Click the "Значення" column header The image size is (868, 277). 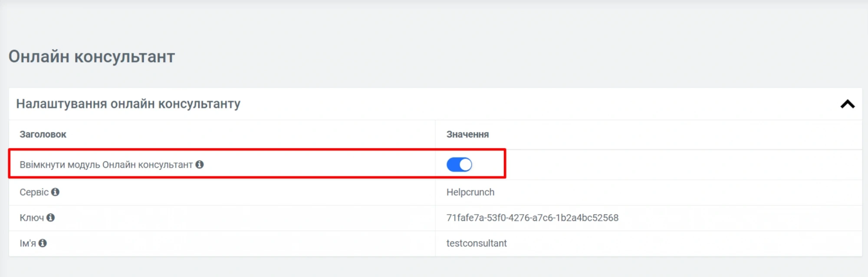coord(467,134)
